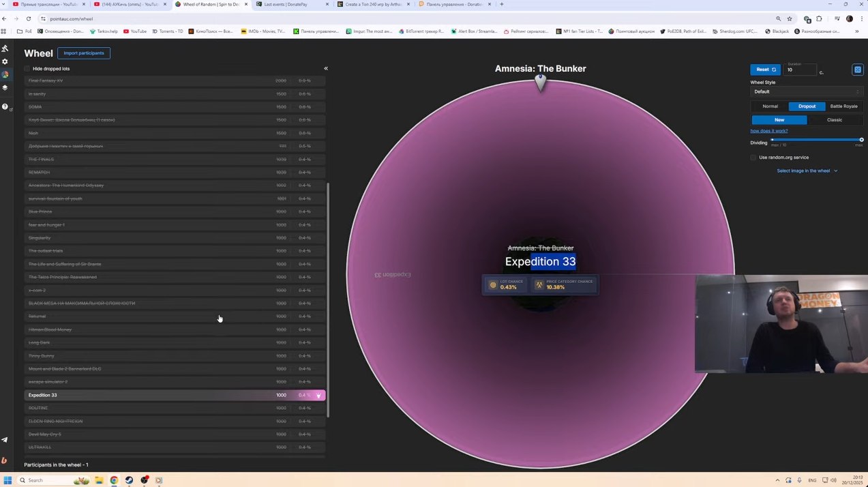
Task: Open the Chrome three-dot menu
Action: [861, 18]
